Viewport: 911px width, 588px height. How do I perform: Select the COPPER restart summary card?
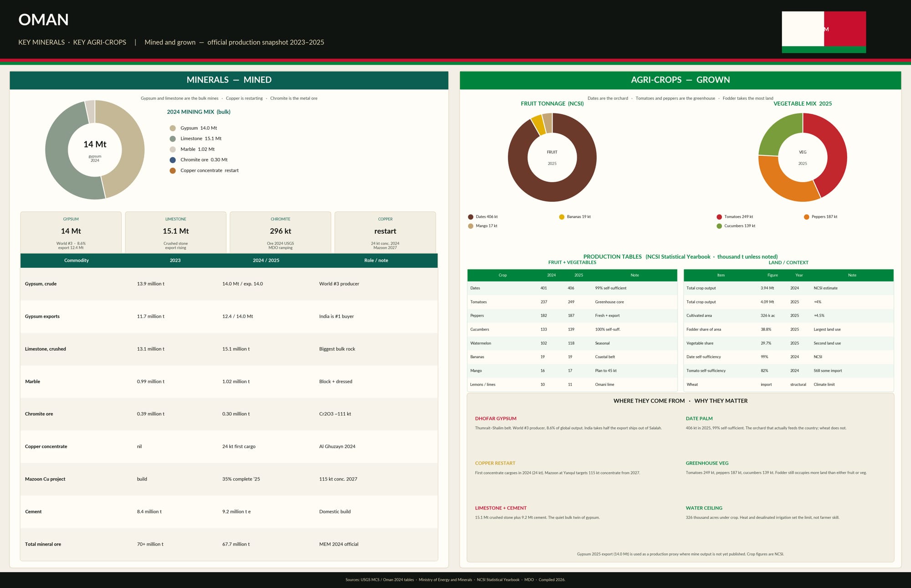pos(385,232)
